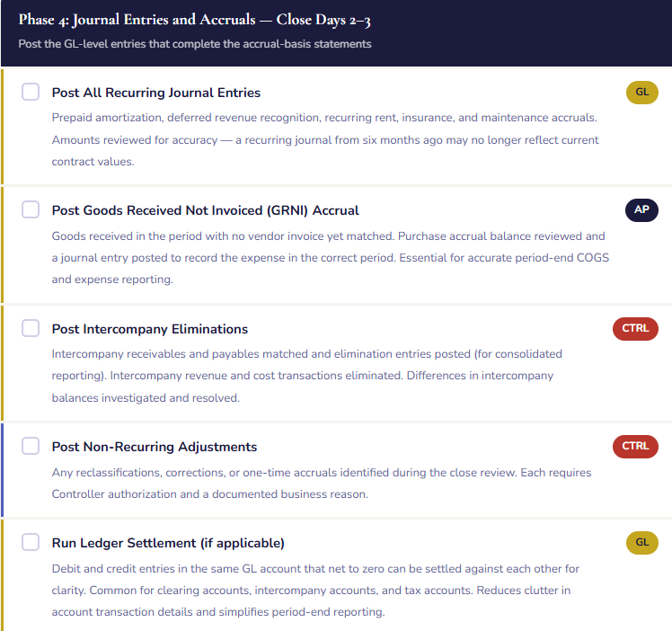The height and width of the screenshot is (631, 672).
Task: Select the CTRL badge on Intercompany Eliminations
Action: (x=635, y=329)
